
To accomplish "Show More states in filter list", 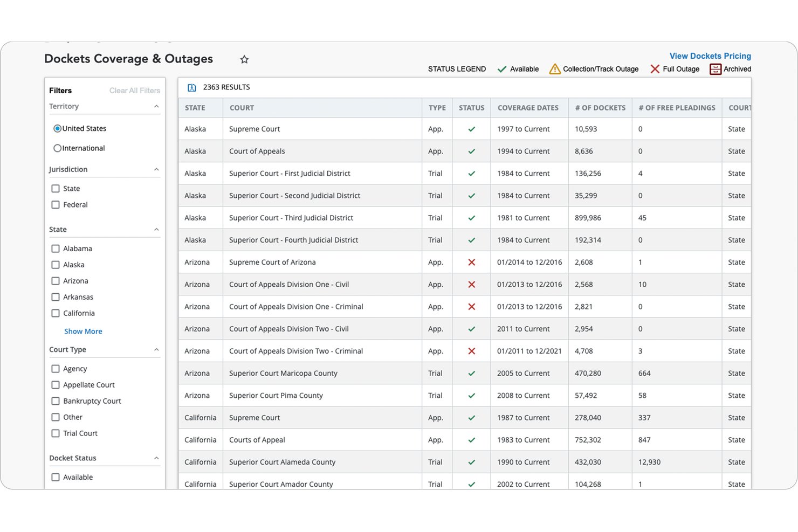I will [83, 331].
